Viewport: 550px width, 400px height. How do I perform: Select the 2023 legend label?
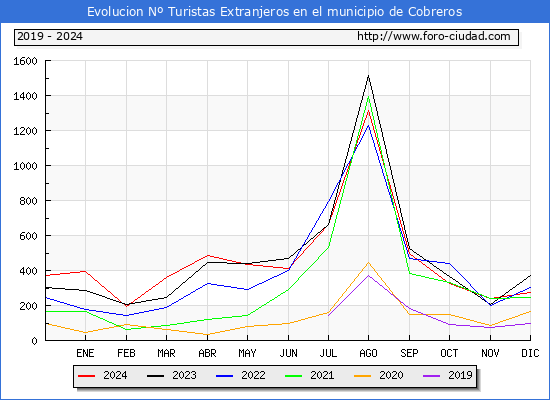click(x=184, y=375)
